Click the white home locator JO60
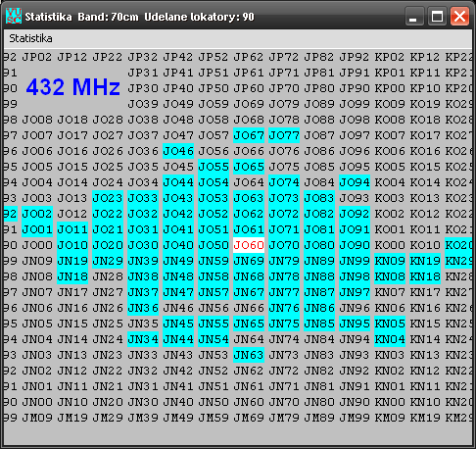This screenshot has height=449, width=476. [249, 245]
